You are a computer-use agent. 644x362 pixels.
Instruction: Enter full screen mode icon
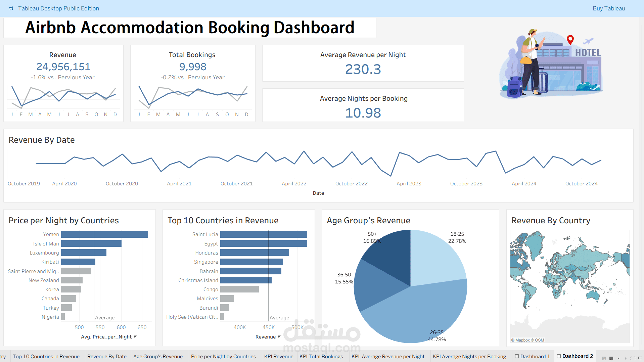coord(633,358)
